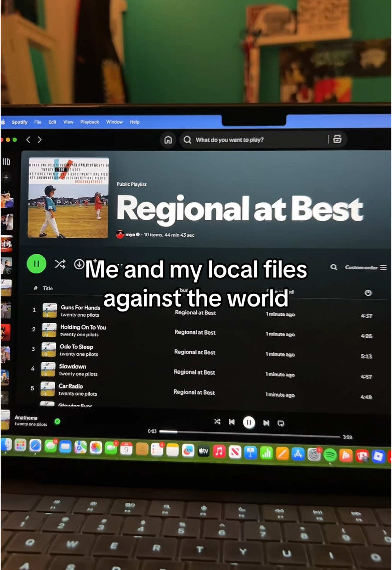Open the View menu
Screen dimensions: 392x570
(68, 122)
